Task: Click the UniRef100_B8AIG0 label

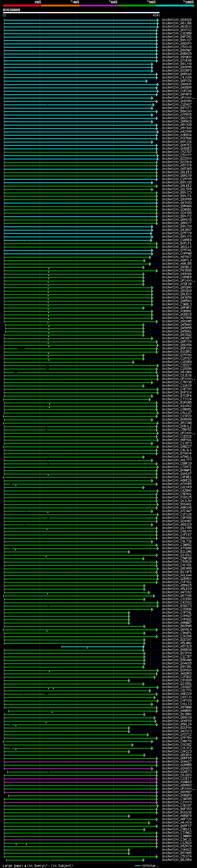Action: [x=176, y=111]
